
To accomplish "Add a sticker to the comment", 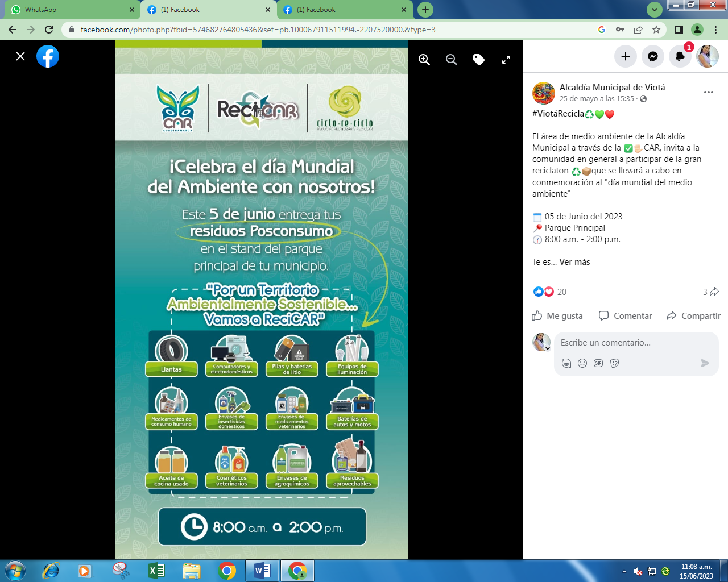I will [x=614, y=363].
